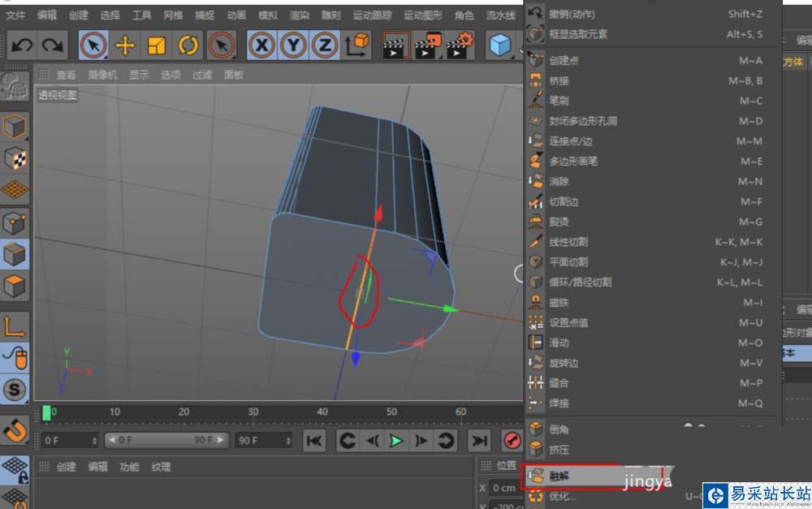
Task: Jump to the animation start
Action: [314, 441]
